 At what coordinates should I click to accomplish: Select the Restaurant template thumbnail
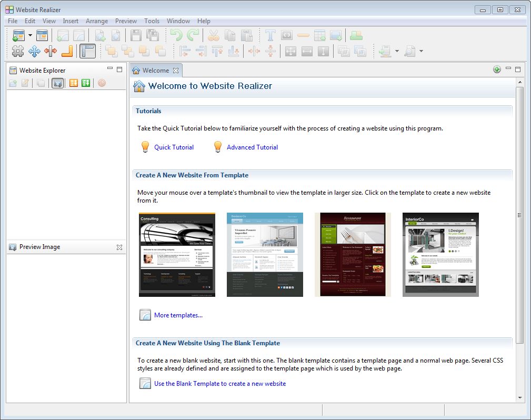352,255
